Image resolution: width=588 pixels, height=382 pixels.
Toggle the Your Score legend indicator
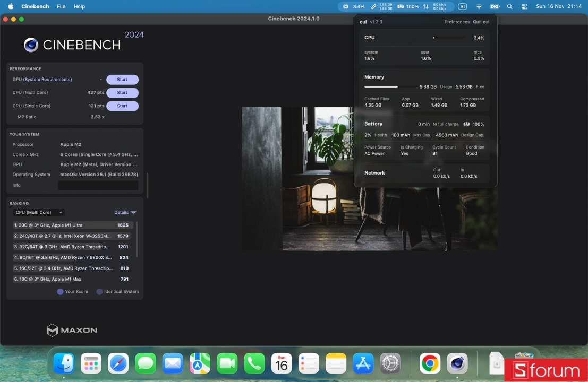(x=60, y=291)
